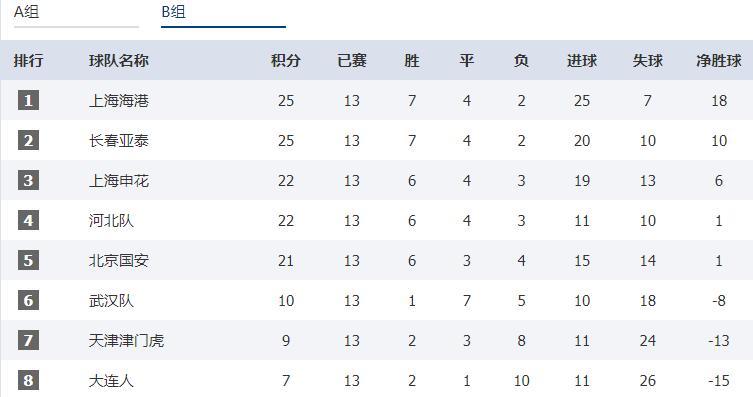Click rank badge number 4
The height and width of the screenshot is (397, 753).
(28, 220)
